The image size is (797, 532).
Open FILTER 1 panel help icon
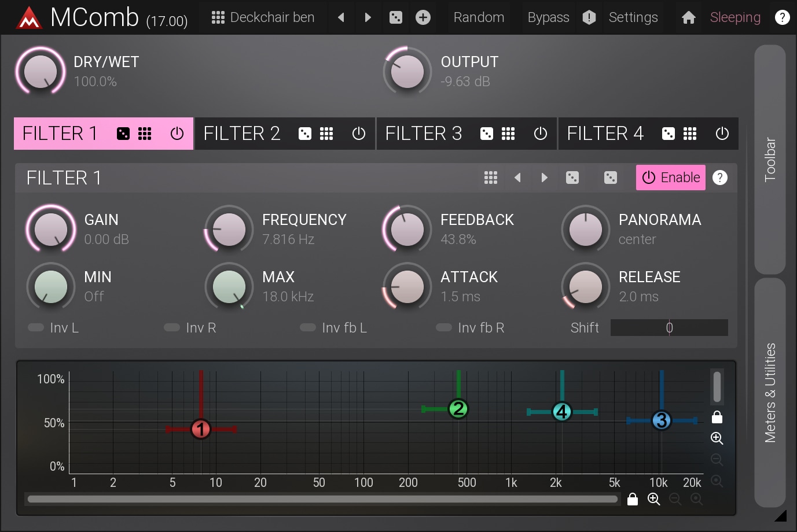[720, 178]
